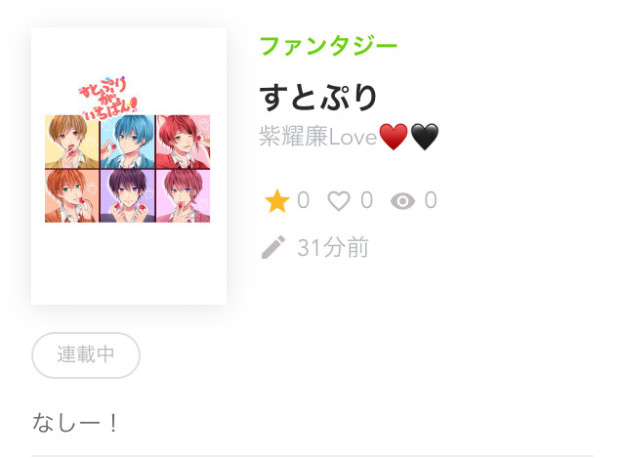Click the like count next to heart
This screenshot has height=458, width=624.
coord(367,200)
